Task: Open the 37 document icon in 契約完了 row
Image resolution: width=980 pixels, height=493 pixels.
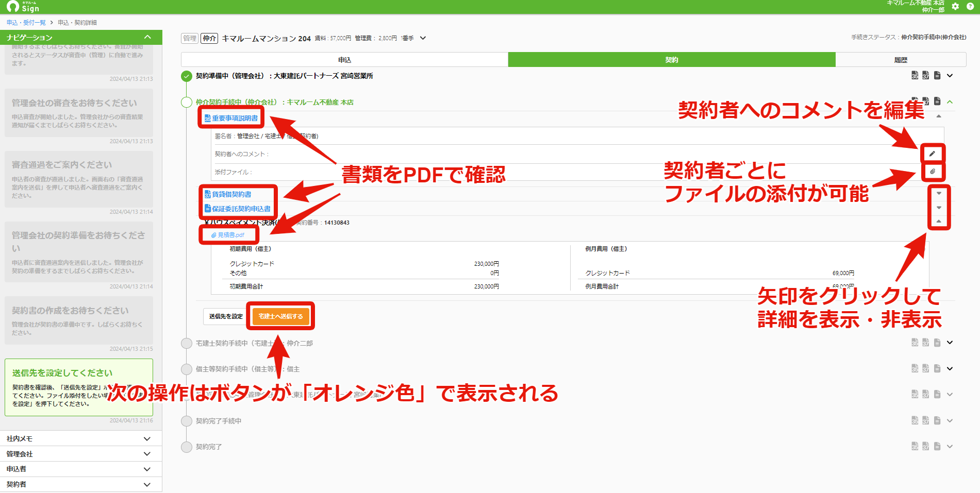Action: pos(926,446)
